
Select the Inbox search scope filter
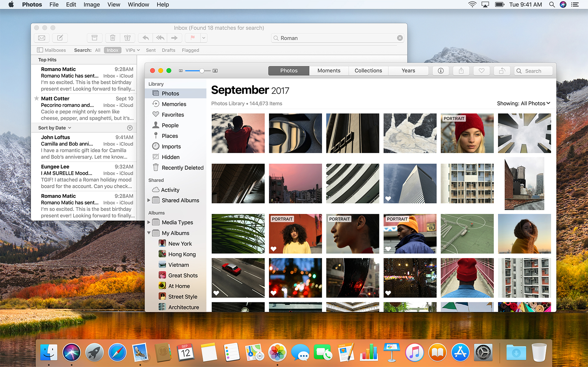point(113,50)
